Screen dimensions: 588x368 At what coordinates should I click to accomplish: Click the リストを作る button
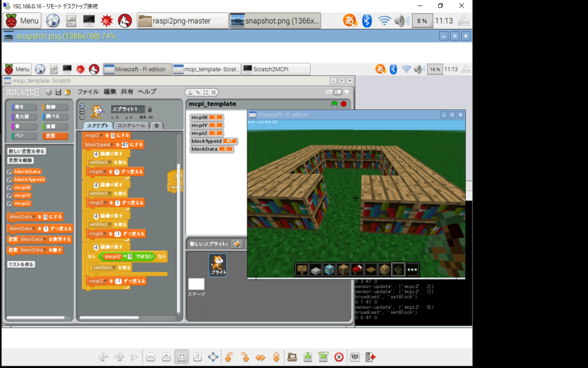point(21,264)
